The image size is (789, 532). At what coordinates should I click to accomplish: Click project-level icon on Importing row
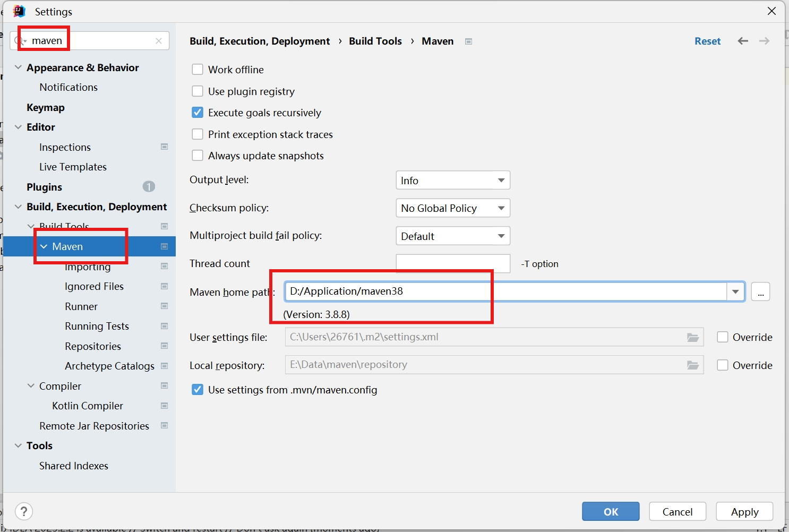tap(165, 266)
